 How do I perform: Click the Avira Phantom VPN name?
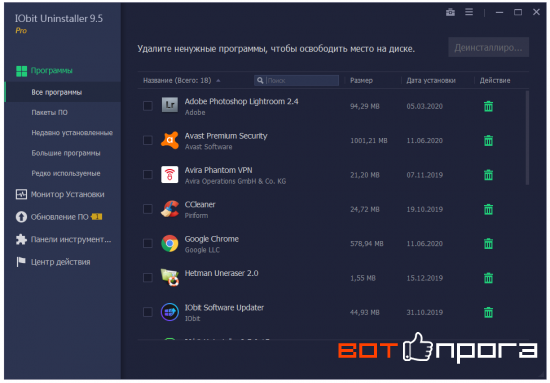(219, 170)
